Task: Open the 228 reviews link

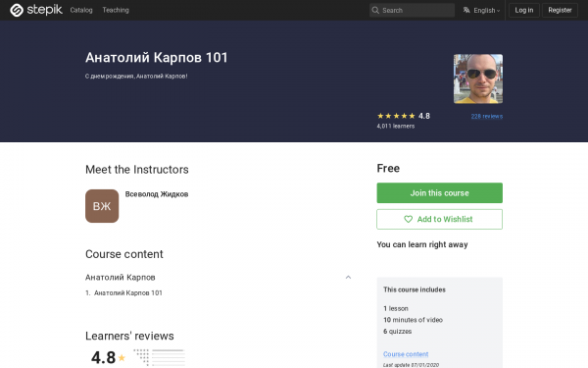Action: (487, 117)
